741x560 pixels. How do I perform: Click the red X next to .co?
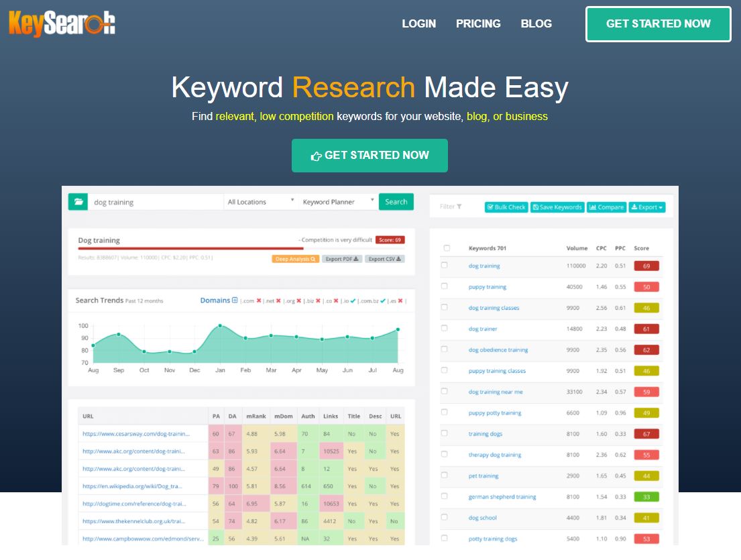pos(336,300)
